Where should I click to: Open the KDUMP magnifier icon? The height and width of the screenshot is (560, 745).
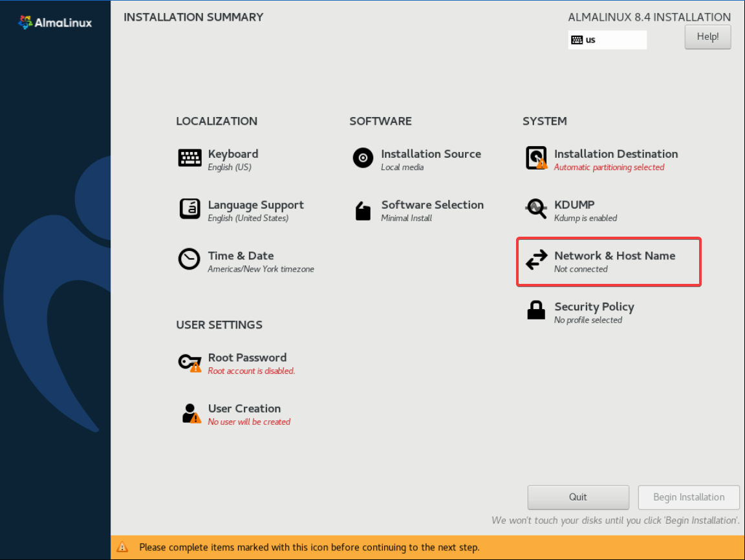[x=536, y=208]
